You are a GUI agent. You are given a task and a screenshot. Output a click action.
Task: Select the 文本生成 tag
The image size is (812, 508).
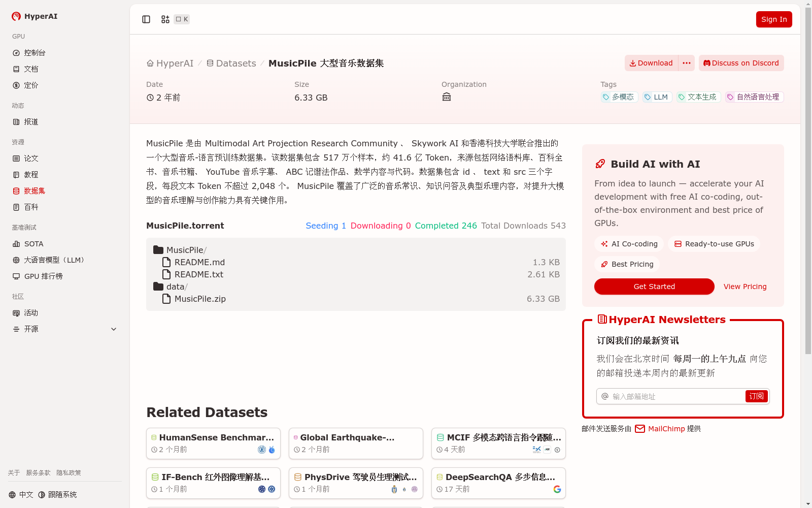(698, 97)
